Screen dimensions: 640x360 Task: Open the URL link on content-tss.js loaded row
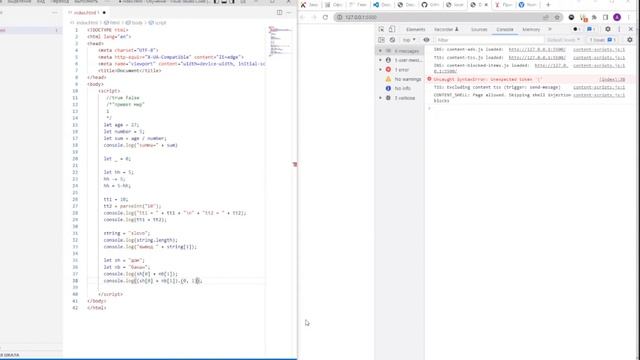tap(537, 58)
